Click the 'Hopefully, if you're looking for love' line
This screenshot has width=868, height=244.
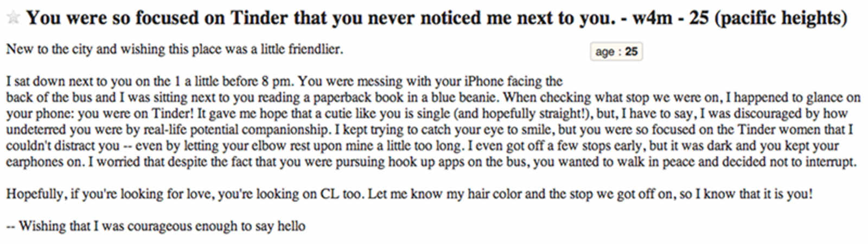410,194
